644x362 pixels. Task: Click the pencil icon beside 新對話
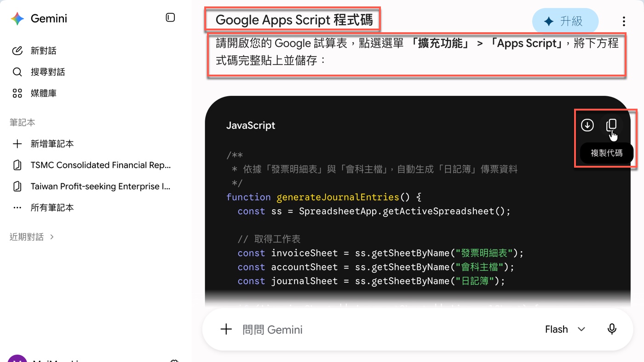point(17,51)
